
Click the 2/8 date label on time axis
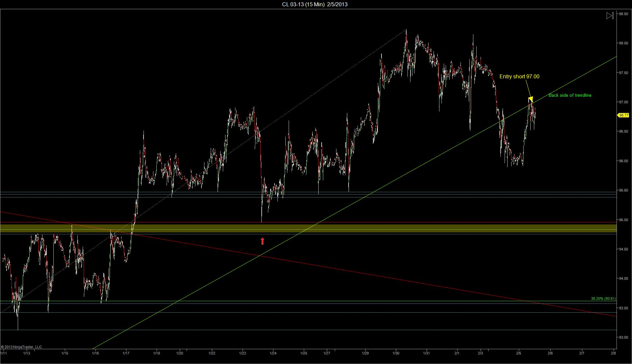[x=613, y=353]
